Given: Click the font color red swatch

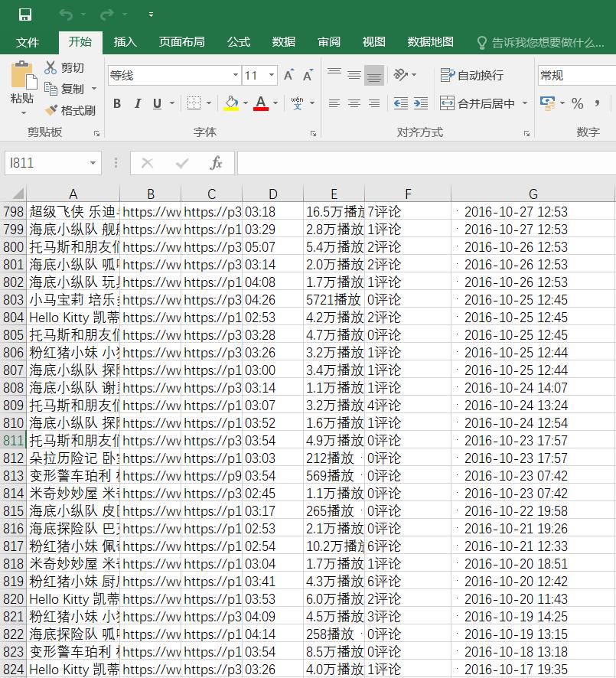Looking at the screenshot, I should pyautogui.click(x=262, y=109).
